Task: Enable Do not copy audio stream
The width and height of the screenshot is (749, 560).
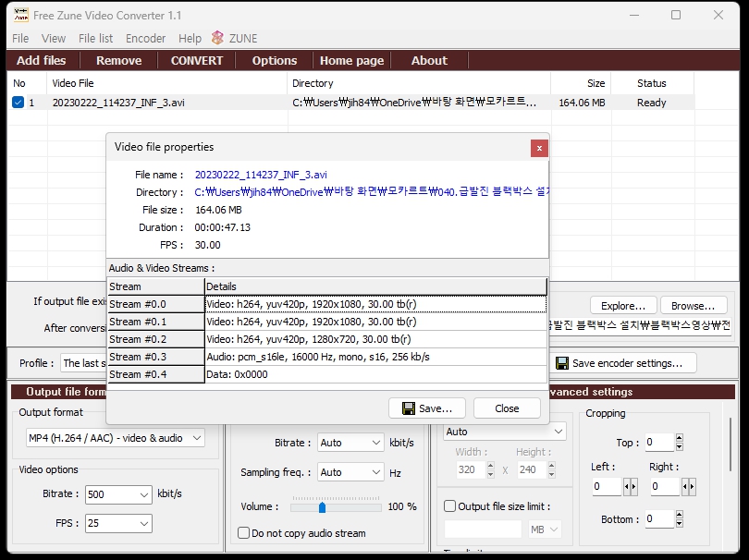Action: (x=243, y=533)
